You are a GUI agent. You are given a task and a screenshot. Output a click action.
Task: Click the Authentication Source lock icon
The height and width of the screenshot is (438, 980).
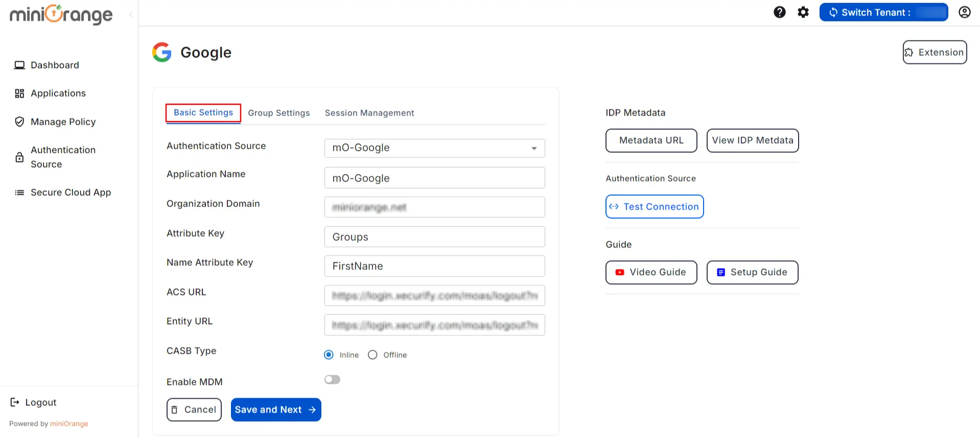click(x=19, y=157)
